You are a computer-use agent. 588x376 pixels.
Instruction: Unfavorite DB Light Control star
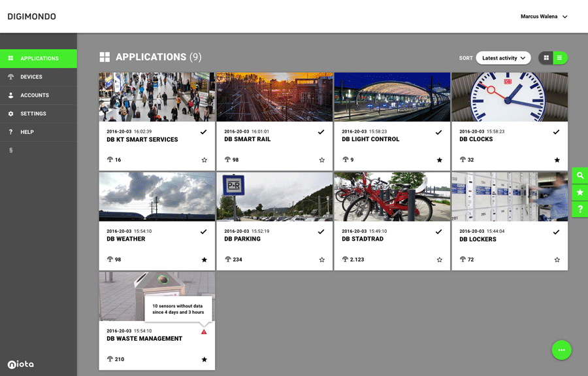(440, 160)
